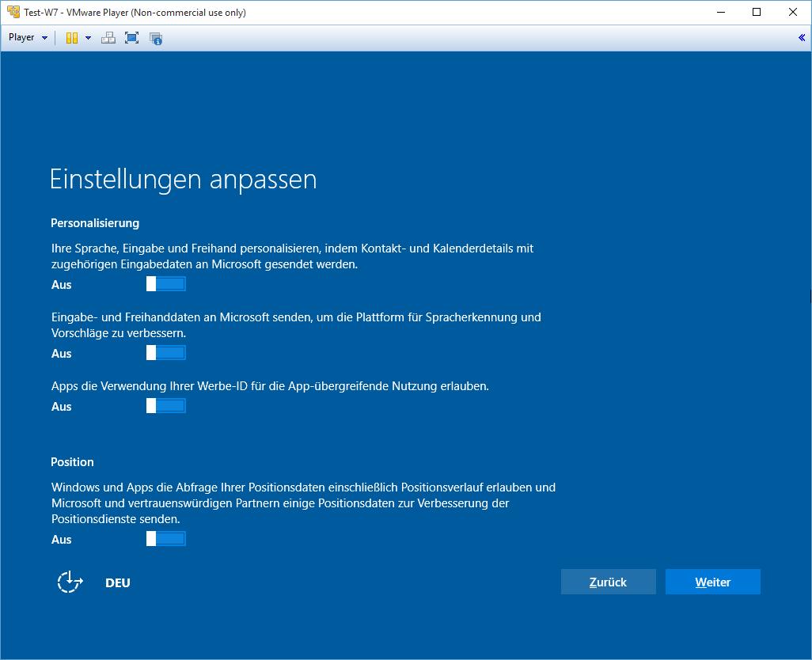Screen dimensions: 812x660
Task: Click the 'Personalisierung' section label
Action: [x=95, y=223]
